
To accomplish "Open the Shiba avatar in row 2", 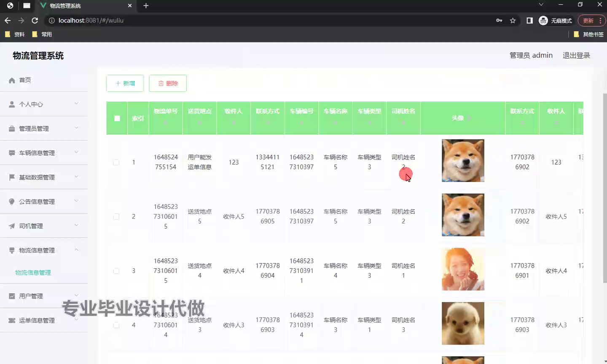I will coord(463,215).
